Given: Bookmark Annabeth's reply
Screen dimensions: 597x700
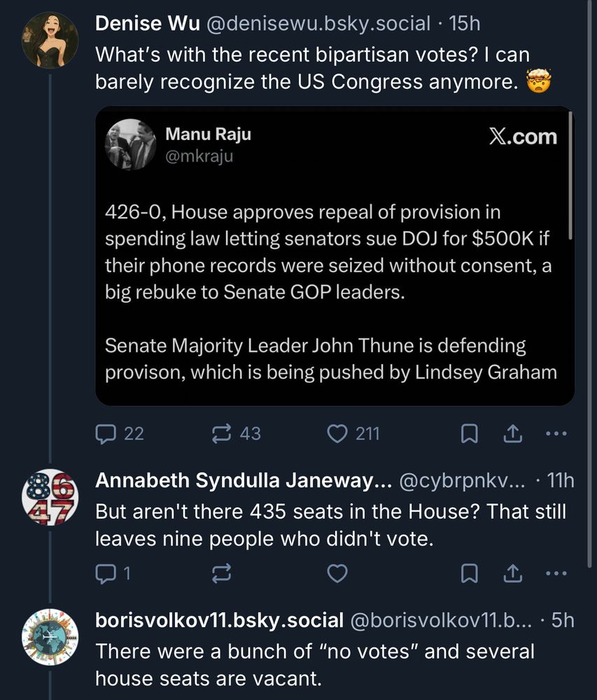Looking at the screenshot, I should 469,573.
